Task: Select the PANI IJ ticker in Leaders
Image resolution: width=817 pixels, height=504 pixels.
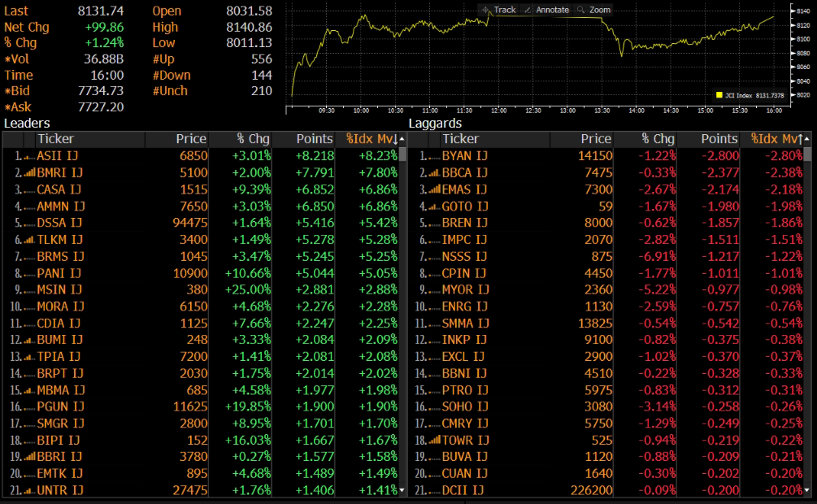Action: pos(59,273)
